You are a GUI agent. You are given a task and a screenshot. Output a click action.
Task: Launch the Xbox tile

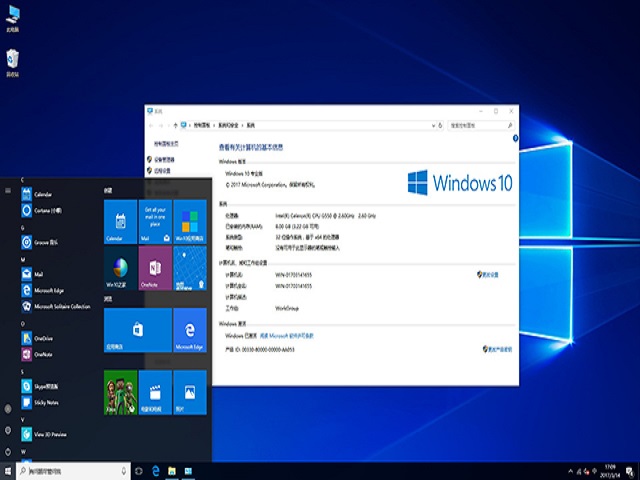click(120, 392)
